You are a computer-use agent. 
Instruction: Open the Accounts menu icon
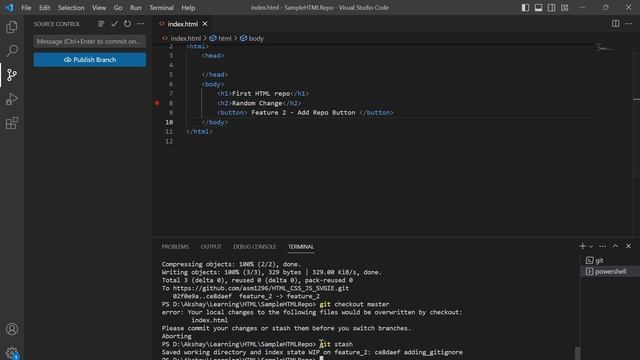click(x=12, y=329)
